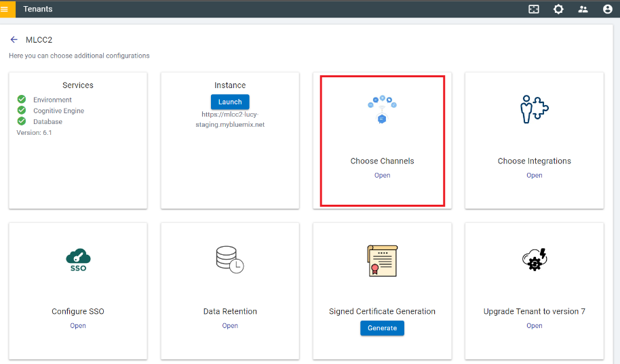This screenshot has width=620, height=364.
Task: Open settings gear in top bar
Action: coord(558,9)
